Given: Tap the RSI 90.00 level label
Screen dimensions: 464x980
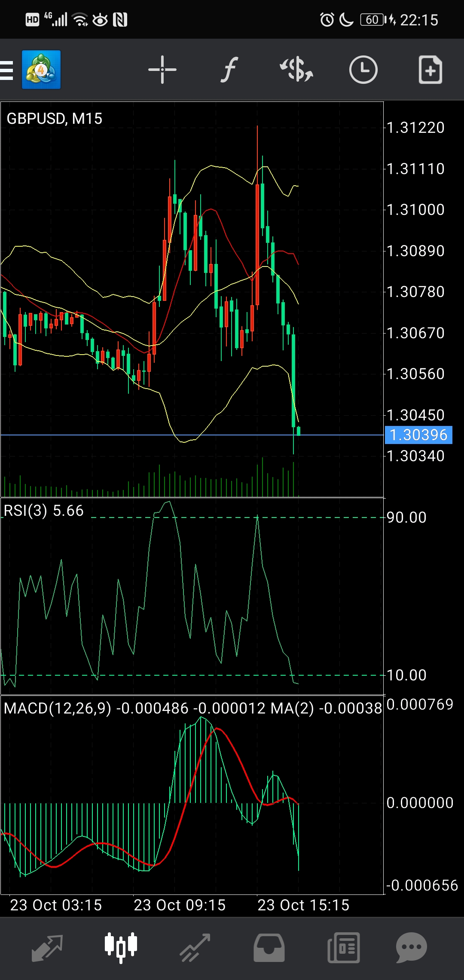Looking at the screenshot, I should pos(406,518).
